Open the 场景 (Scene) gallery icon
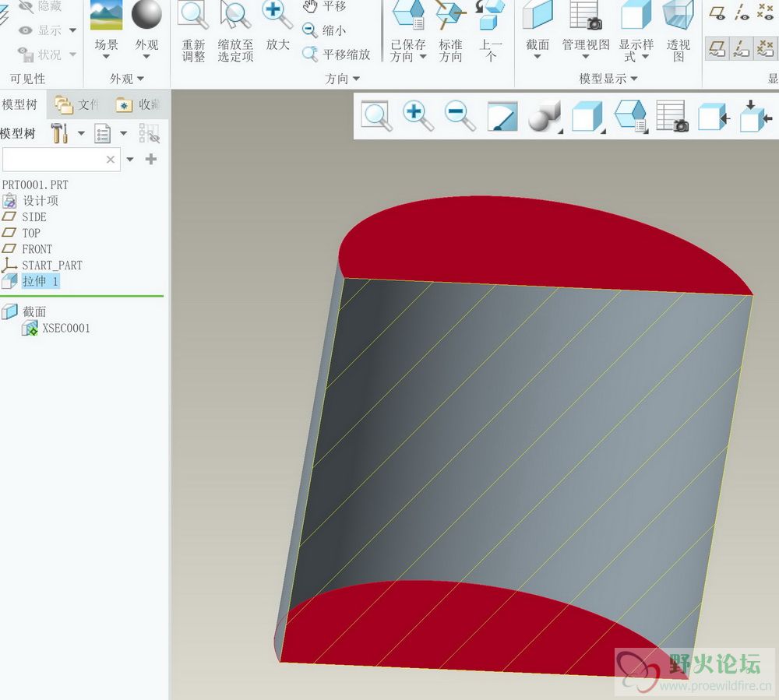 [x=106, y=15]
